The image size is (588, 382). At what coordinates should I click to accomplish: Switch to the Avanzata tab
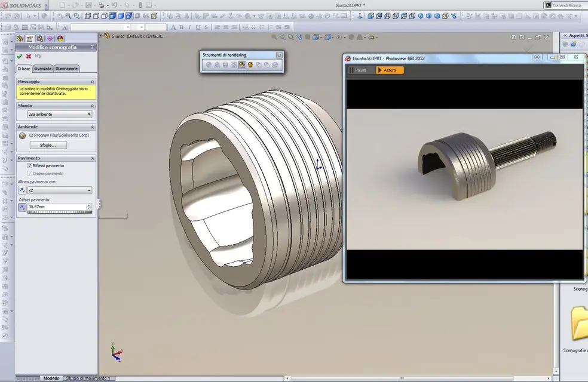click(43, 69)
